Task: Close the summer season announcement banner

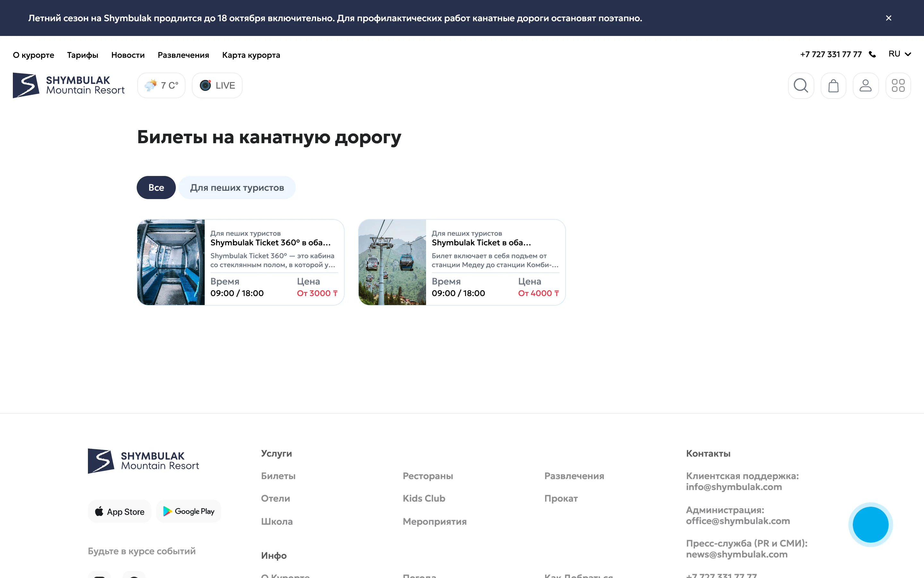Action: click(x=888, y=18)
